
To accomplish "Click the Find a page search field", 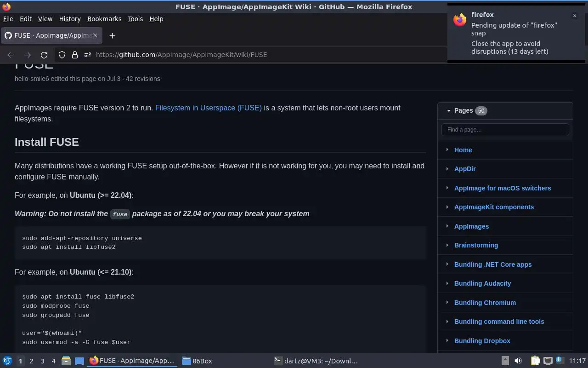I will coord(505,130).
